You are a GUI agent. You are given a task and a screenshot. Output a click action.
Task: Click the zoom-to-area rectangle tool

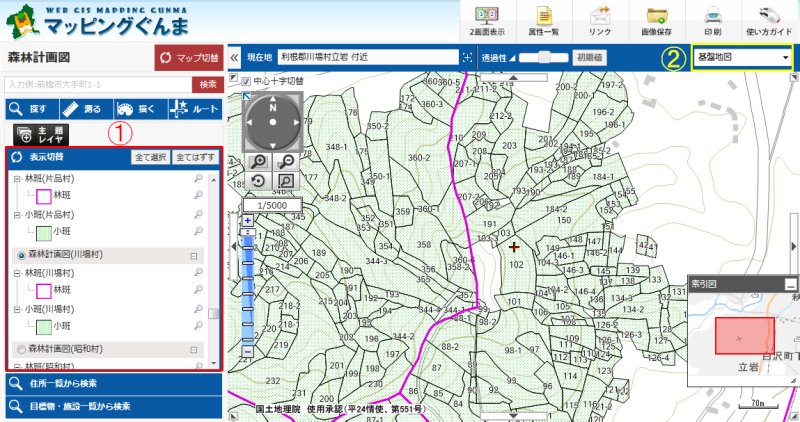tap(286, 181)
